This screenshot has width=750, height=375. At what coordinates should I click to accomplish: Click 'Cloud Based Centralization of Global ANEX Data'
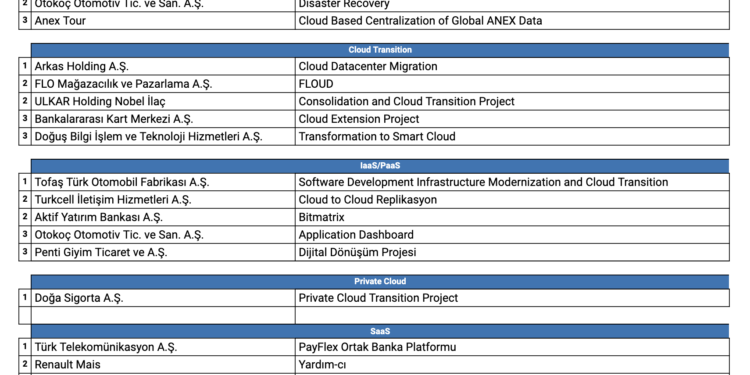(x=512, y=21)
